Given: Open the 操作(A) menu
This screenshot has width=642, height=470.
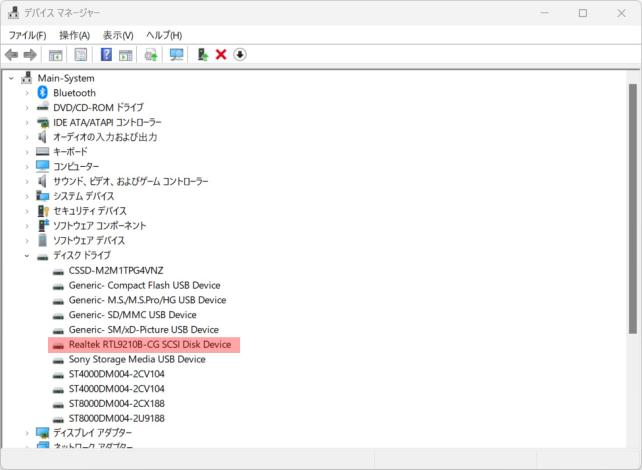Looking at the screenshot, I should coord(75,36).
